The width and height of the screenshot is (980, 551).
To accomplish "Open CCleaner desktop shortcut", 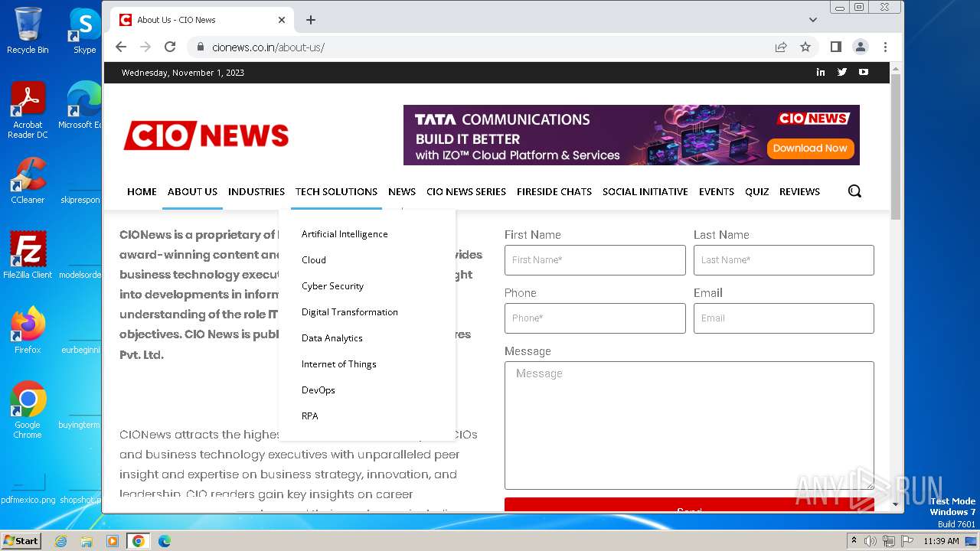I will click(x=28, y=181).
